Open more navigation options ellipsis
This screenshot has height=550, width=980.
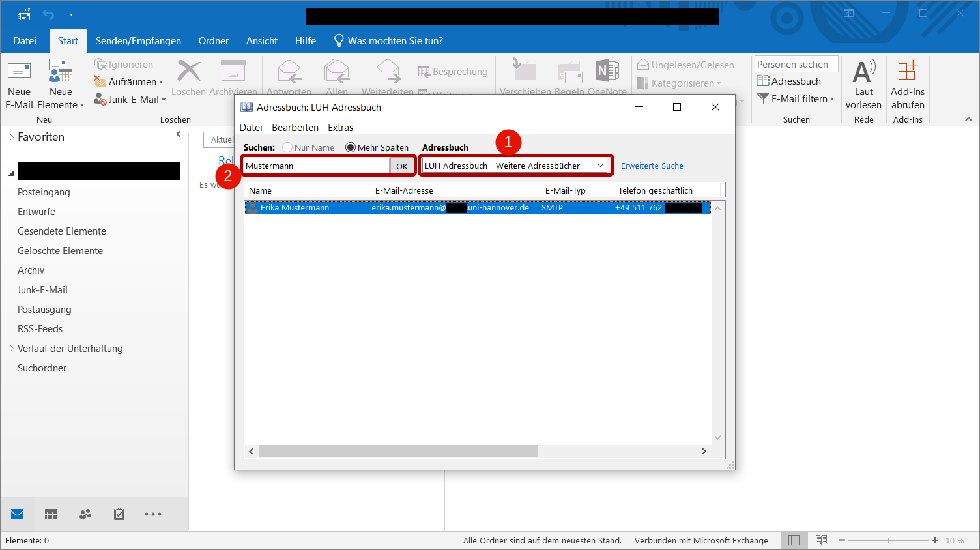click(153, 514)
